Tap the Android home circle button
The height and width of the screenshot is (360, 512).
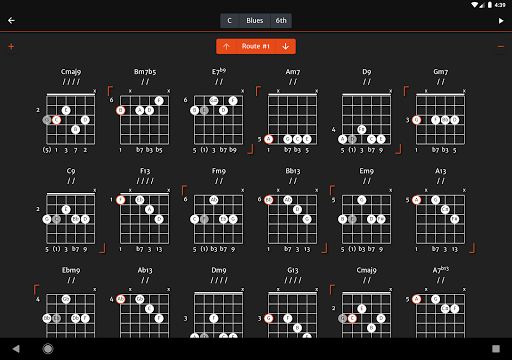[x=48, y=349]
